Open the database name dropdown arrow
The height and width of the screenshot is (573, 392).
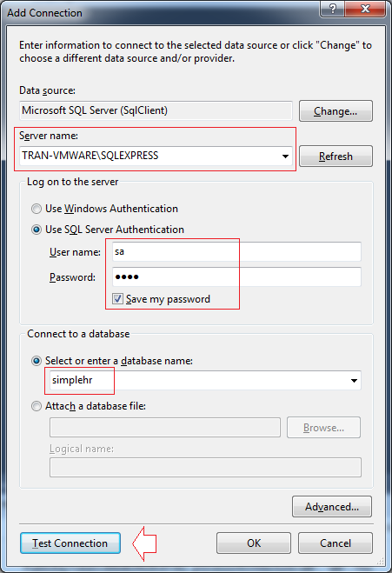(354, 381)
